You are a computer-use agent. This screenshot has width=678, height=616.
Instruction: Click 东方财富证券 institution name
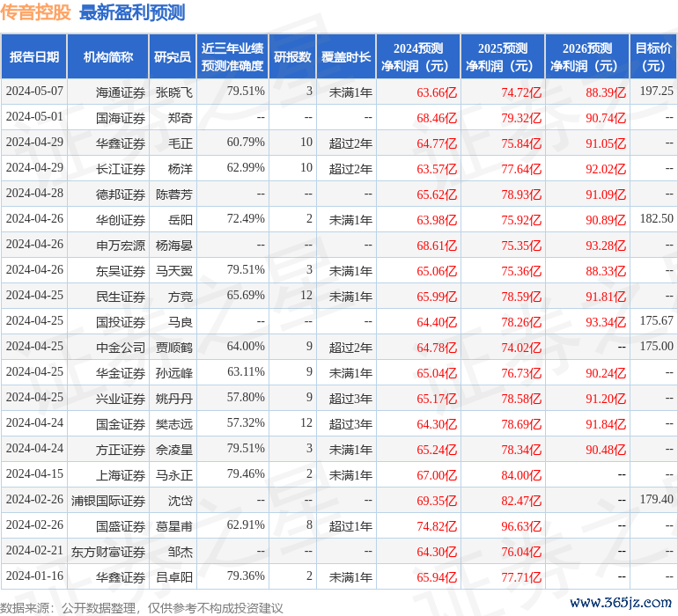[x=108, y=551]
